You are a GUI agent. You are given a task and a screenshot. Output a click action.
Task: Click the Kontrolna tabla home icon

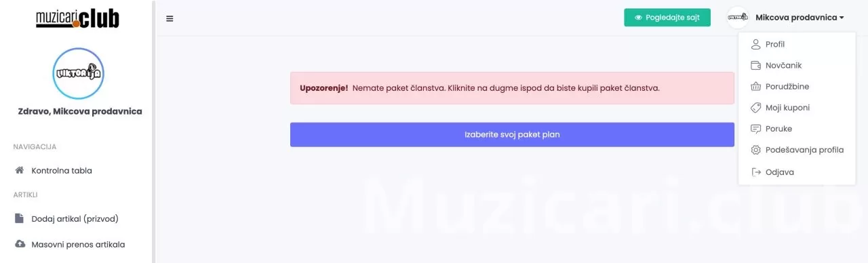click(19, 170)
